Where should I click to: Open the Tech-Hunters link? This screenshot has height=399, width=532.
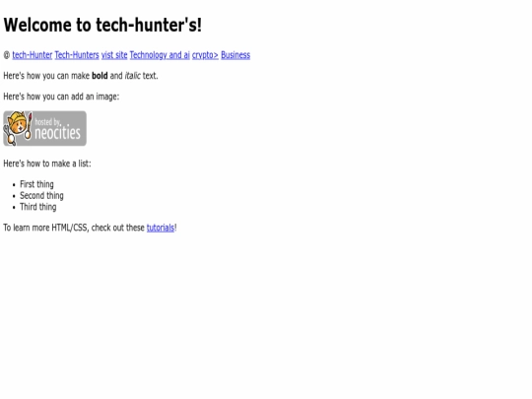[77, 55]
